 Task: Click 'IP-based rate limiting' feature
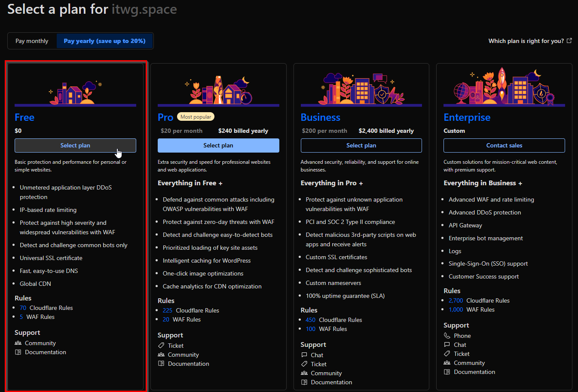pos(48,210)
